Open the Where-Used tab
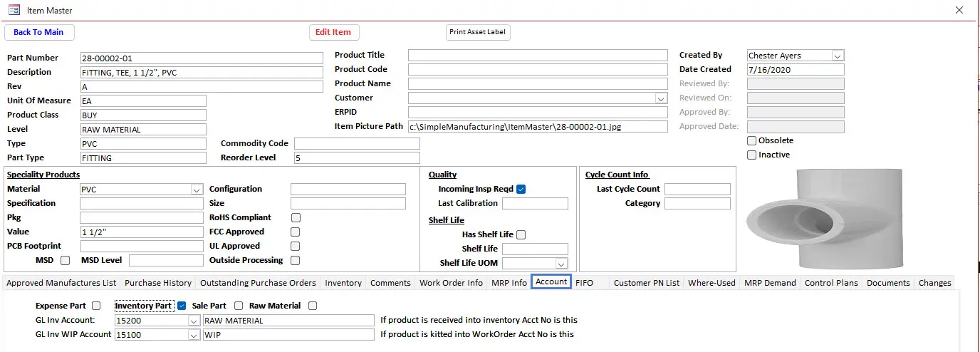Screen dimensions: 980x352 point(711,283)
